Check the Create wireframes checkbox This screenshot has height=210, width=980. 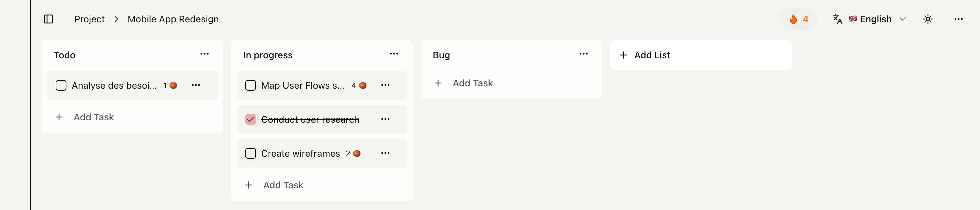pos(250,153)
